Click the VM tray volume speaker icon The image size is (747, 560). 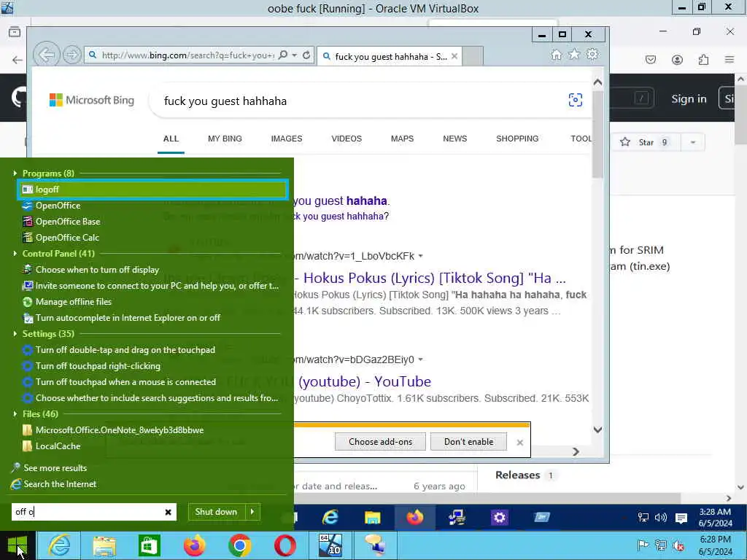[x=661, y=518]
